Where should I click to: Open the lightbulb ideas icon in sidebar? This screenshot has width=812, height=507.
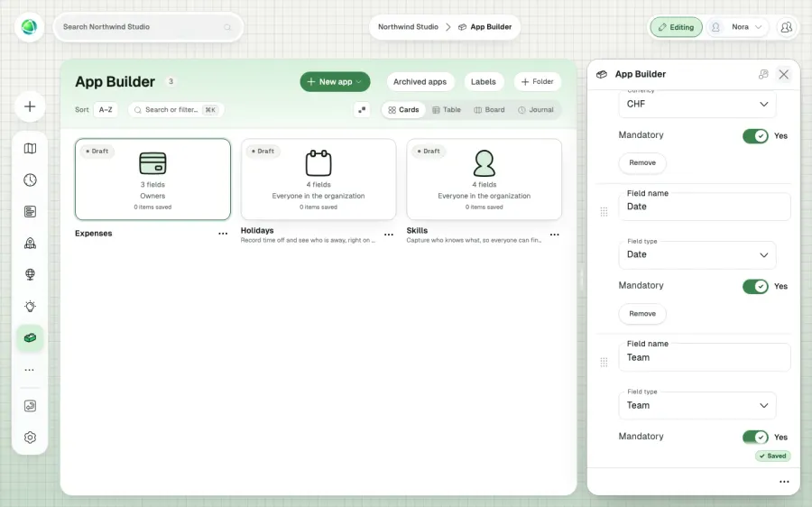pyautogui.click(x=30, y=306)
